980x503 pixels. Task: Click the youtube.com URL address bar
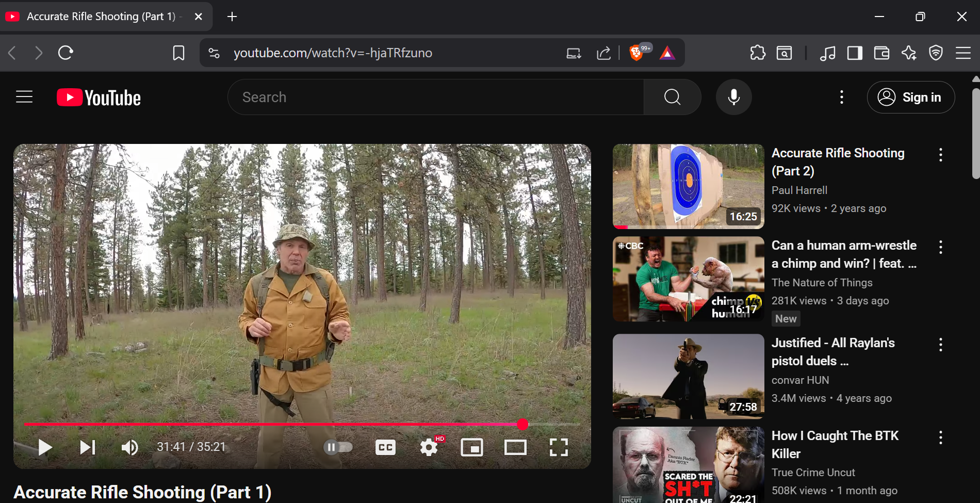[333, 53]
